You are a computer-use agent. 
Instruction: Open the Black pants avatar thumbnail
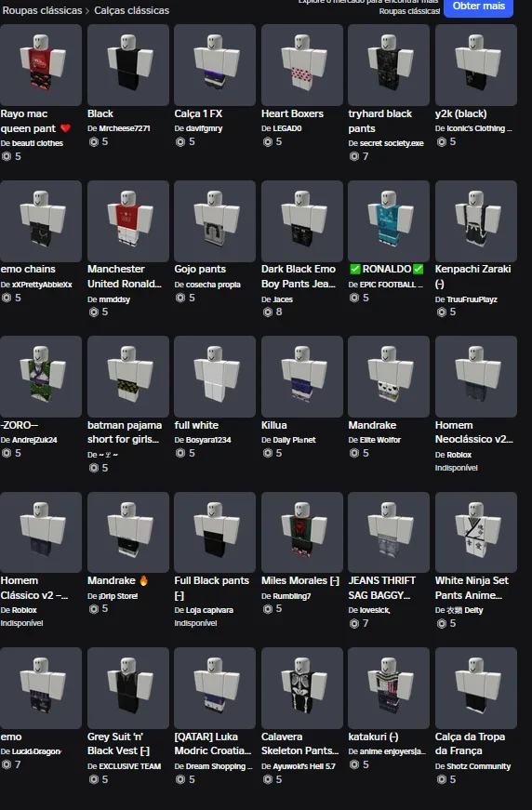[128, 65]
